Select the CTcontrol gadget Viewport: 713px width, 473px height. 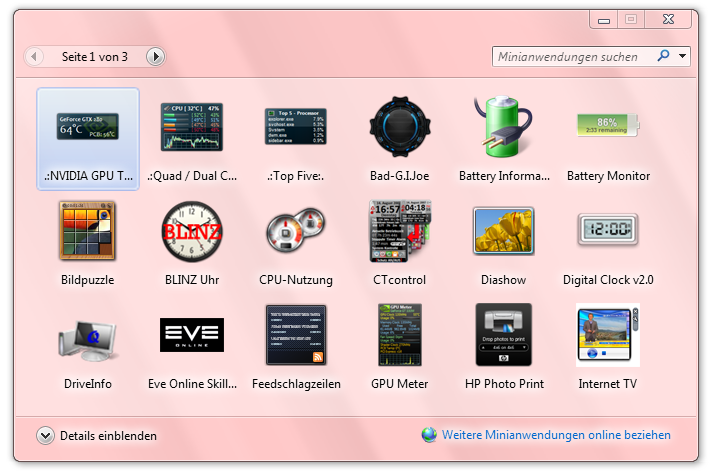[400, 231]
